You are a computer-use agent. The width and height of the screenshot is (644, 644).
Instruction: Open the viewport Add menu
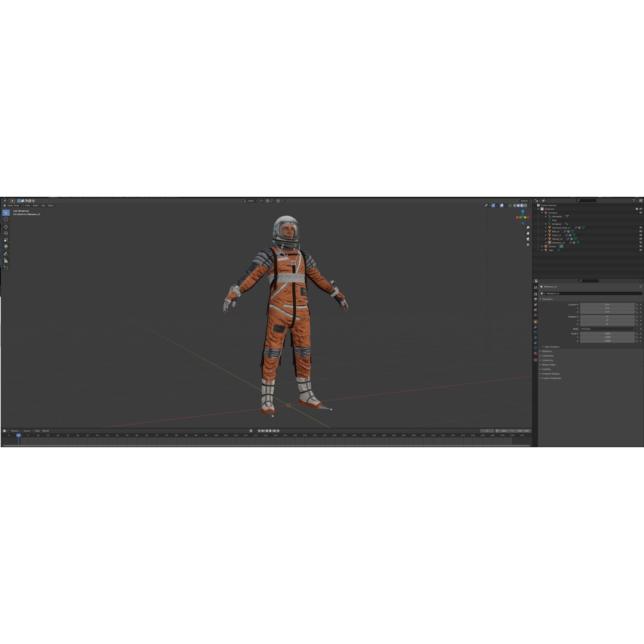point(43,205)
